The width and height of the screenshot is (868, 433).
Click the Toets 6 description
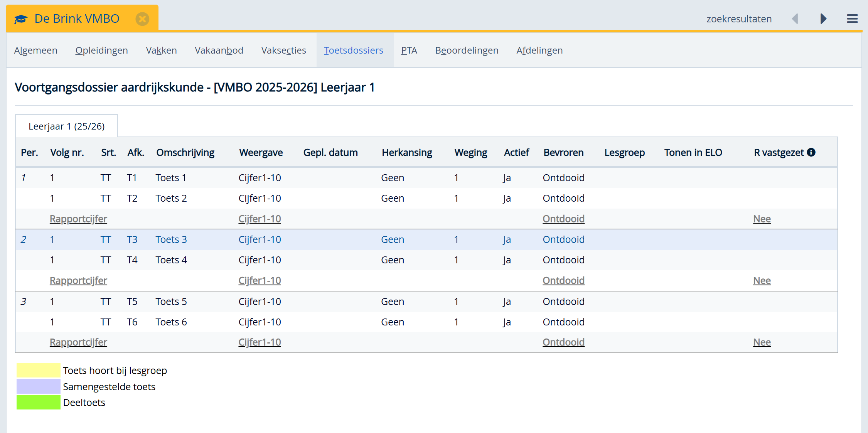171,322
